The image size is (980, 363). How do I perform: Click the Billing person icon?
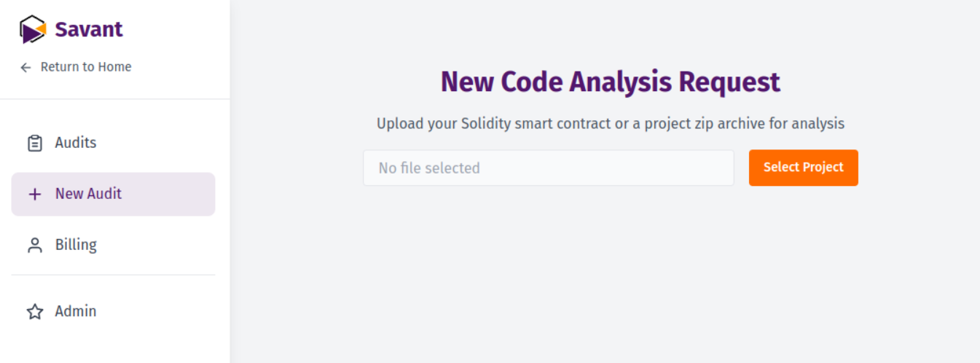pyautogui.click(x=34, y=246)
